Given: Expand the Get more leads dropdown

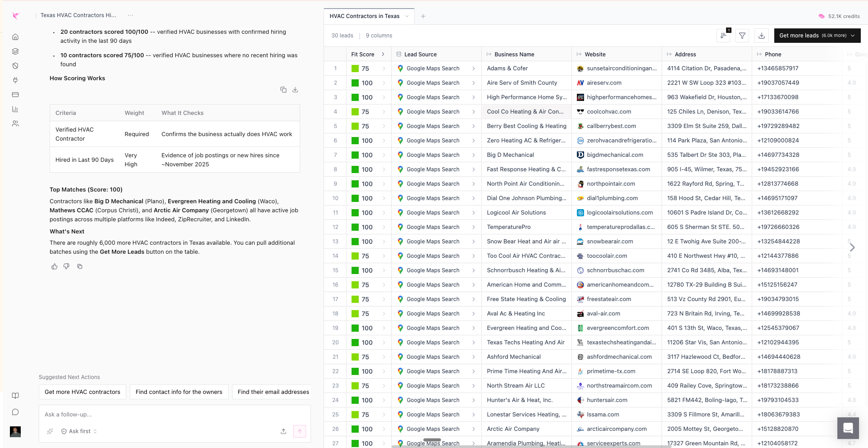Looking at the screenshot, I should pos(853,35).
